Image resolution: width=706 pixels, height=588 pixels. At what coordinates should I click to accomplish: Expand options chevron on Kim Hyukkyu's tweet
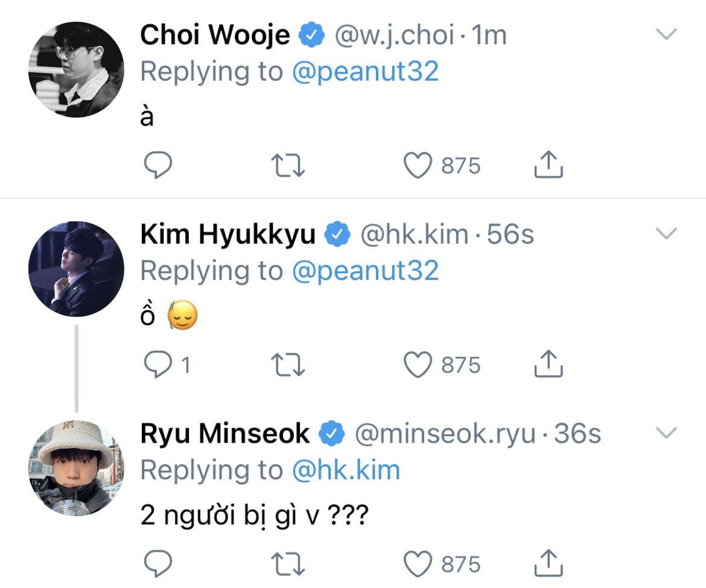(x=666, y=233)
